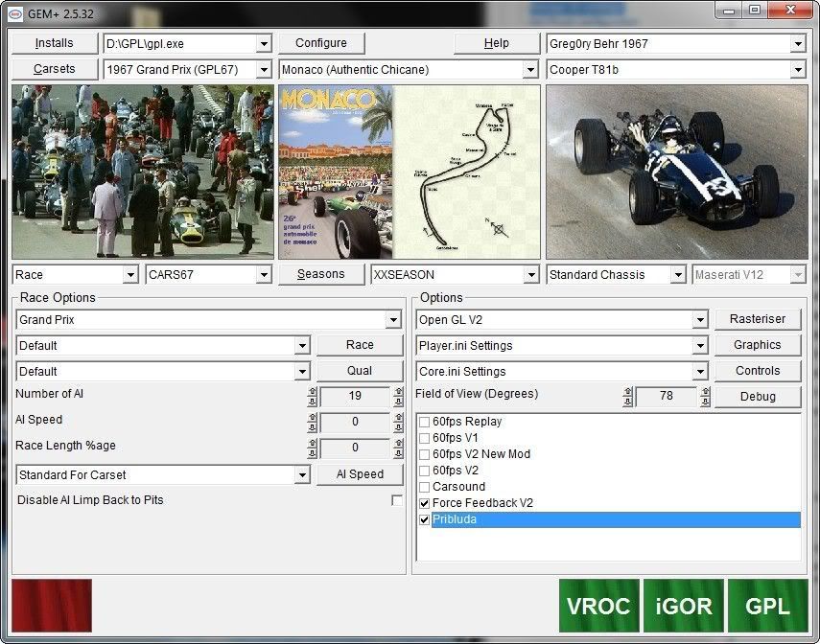Expand the Open GL V2 rasteriser dropdown
Image resolution: width=820 pixels, height=644 pixels.
point(700,319)
